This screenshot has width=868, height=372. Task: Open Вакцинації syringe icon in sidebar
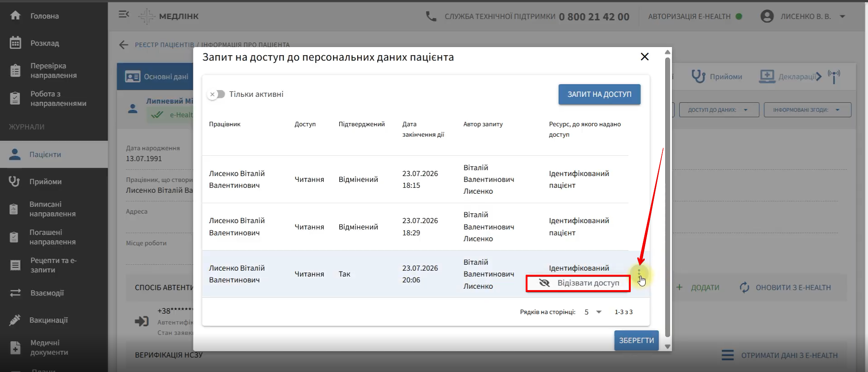click(x=15, y=320)
